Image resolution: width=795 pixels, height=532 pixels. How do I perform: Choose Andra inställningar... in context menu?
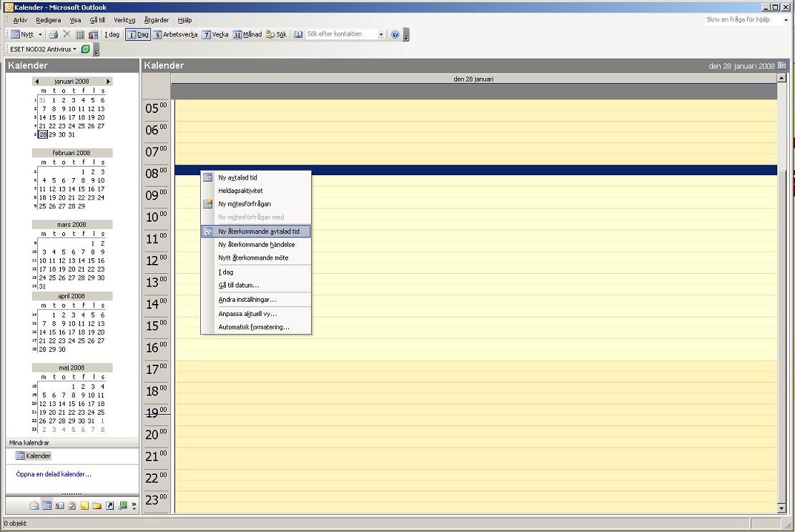[256, 300]
